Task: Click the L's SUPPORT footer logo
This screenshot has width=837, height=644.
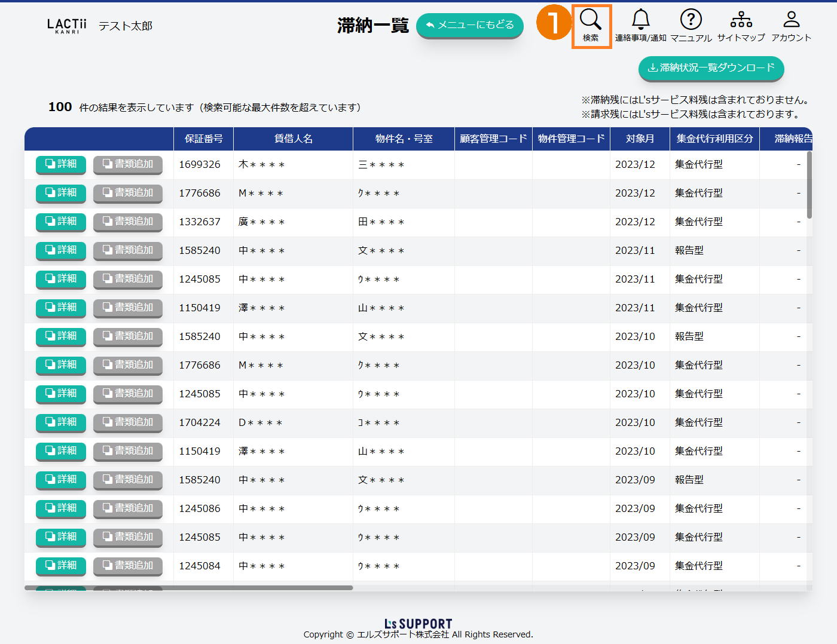Action: [418, 624]
